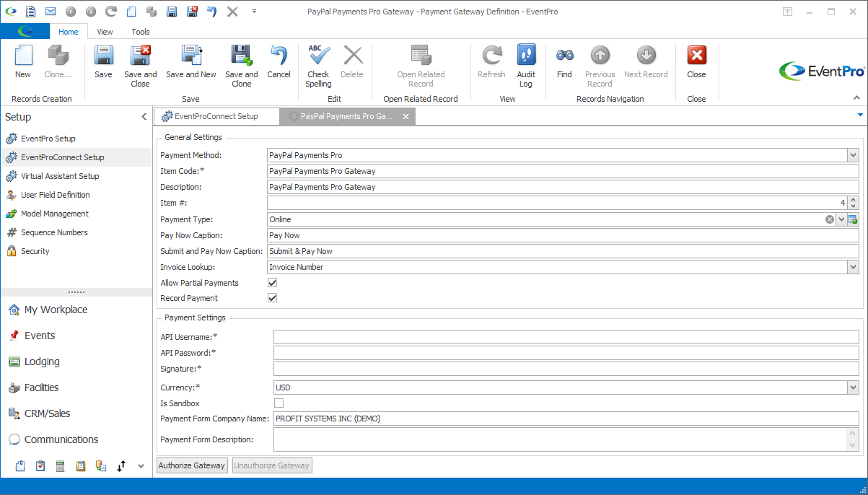Image resolution: width=868 pixels, height=495 pixels.
Task: Click the database report icon in navigation footer
Action: click(x=101, y=466)
